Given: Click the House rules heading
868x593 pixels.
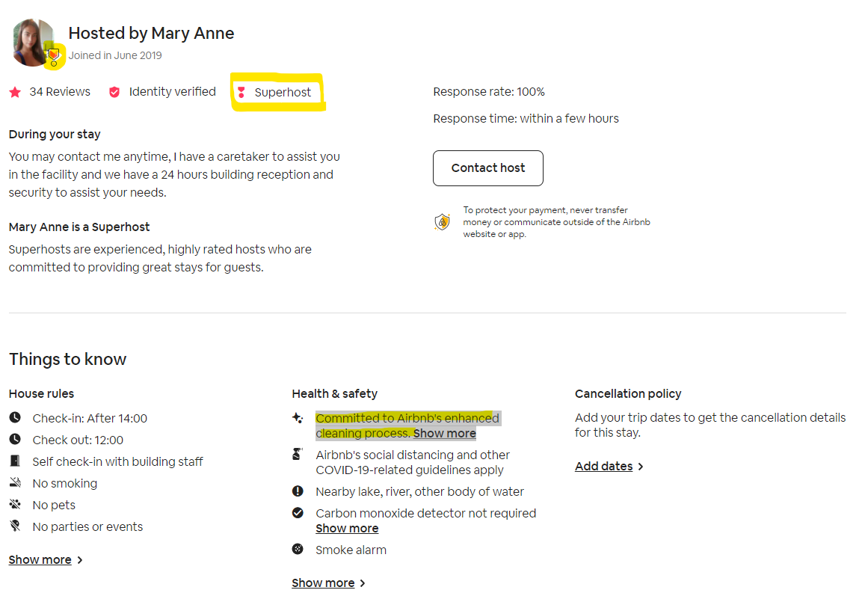Looking at the screenshot, I should (x=42, y=393).
